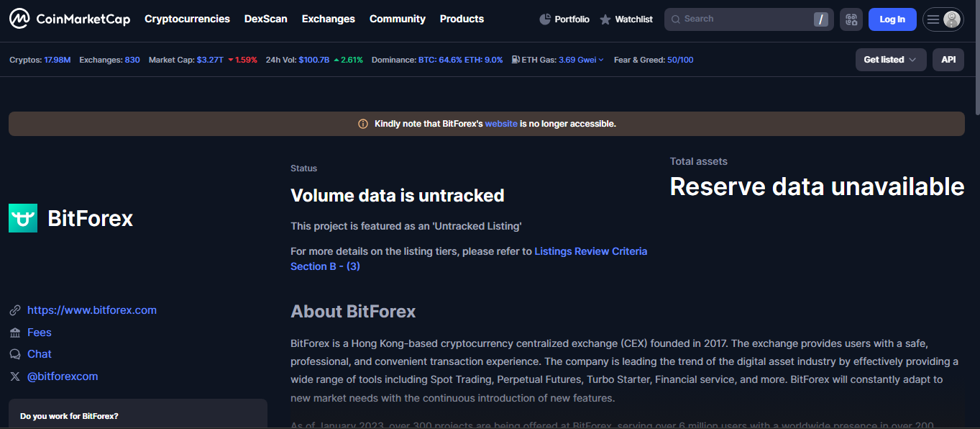The width and height of the screenshot is (980, 429).
Task: Open the website link in banner
Action: [x=501, y=124]
